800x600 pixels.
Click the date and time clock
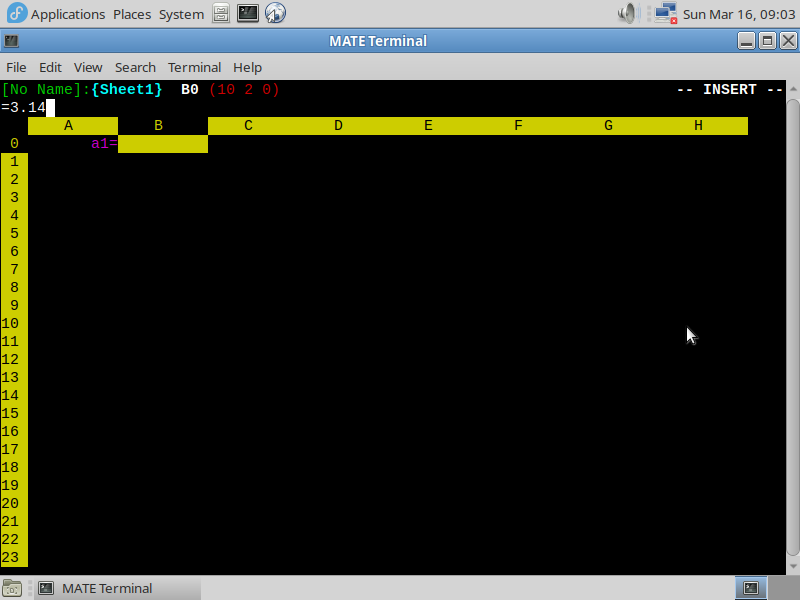pos(738,14)
